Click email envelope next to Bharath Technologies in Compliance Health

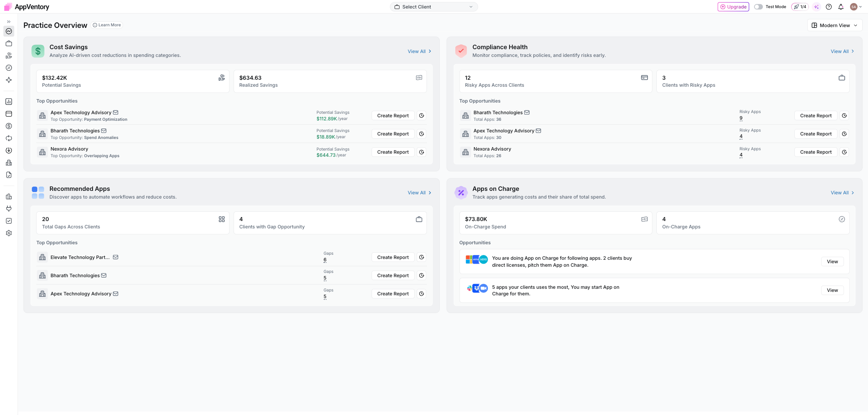[527, 112]
